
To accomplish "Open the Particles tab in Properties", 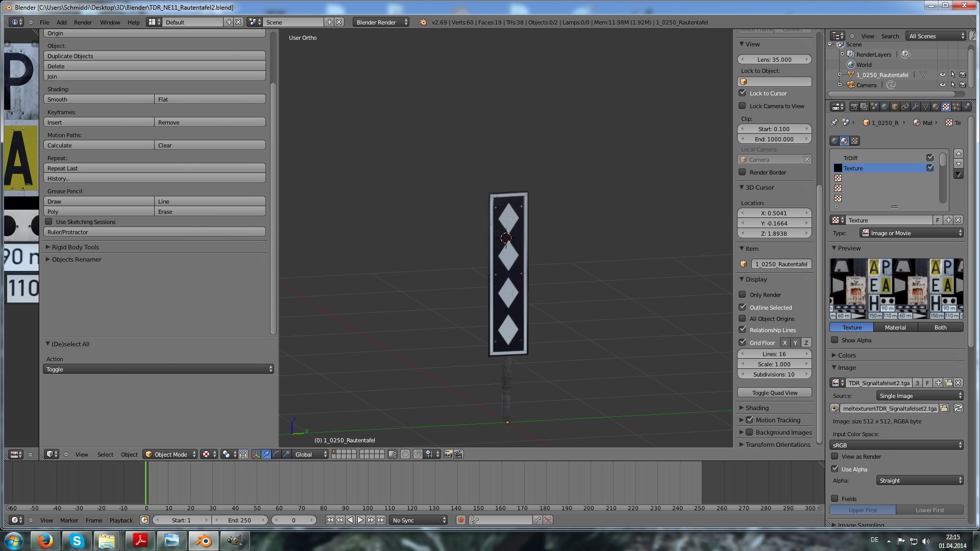I will (955, 107).
